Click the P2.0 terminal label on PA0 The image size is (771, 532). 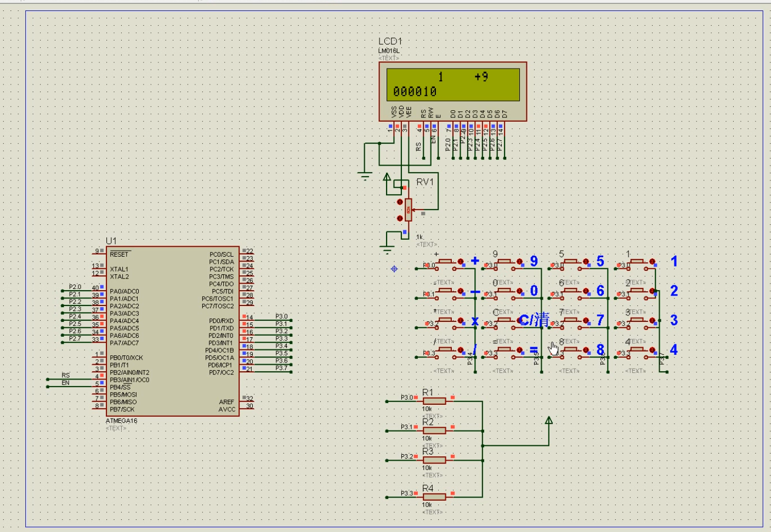coord(75,287)
